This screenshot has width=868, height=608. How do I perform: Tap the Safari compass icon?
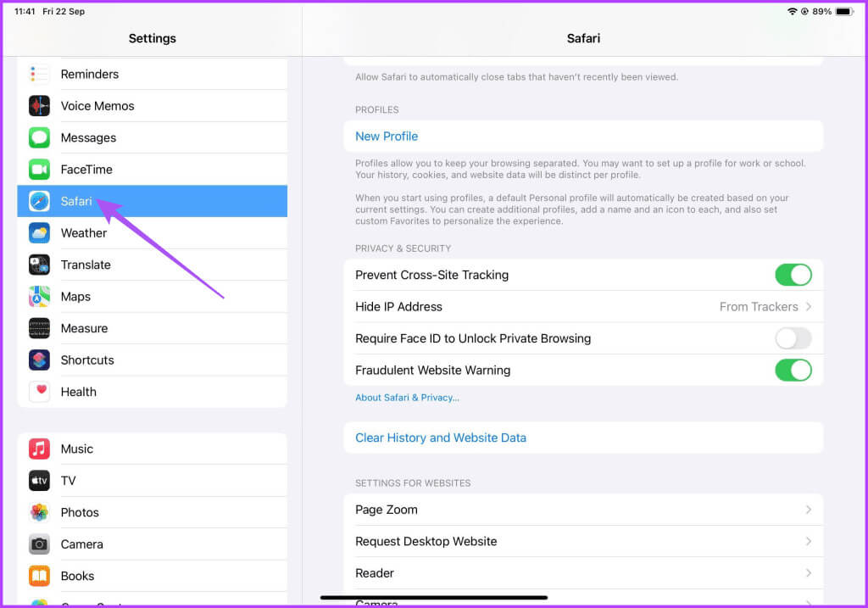click(x=39, y=201)
